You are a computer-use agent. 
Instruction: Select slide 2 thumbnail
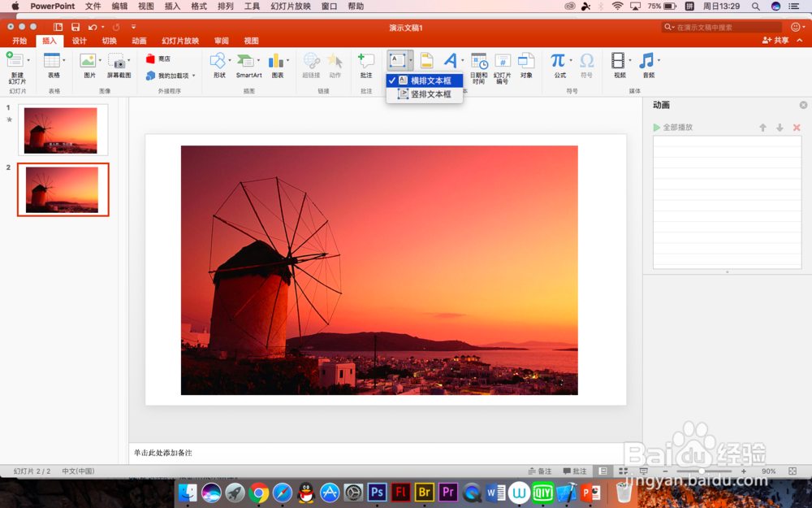point(63,189)
